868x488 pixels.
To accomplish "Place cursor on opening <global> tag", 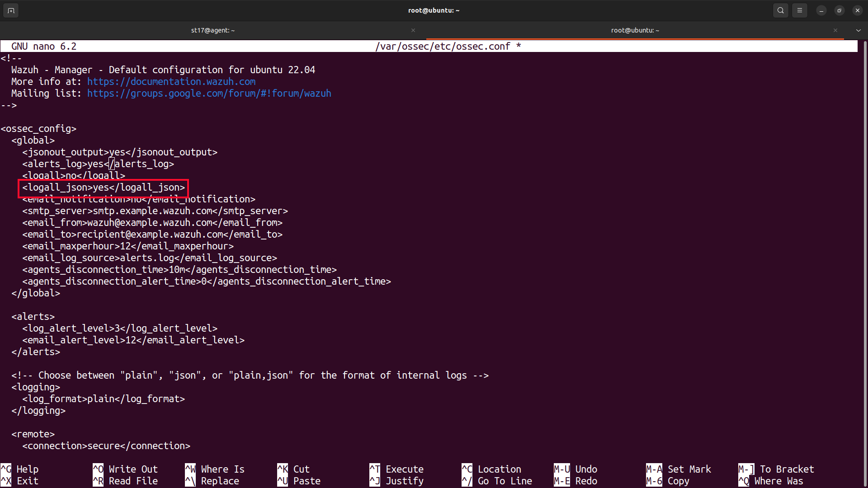I will (33, 141).
